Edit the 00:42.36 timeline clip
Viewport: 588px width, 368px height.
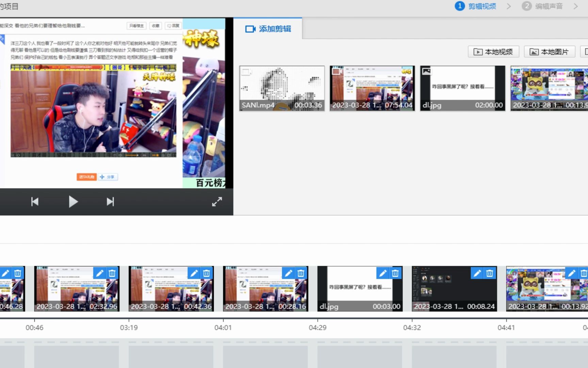click(x=194, y=273)
